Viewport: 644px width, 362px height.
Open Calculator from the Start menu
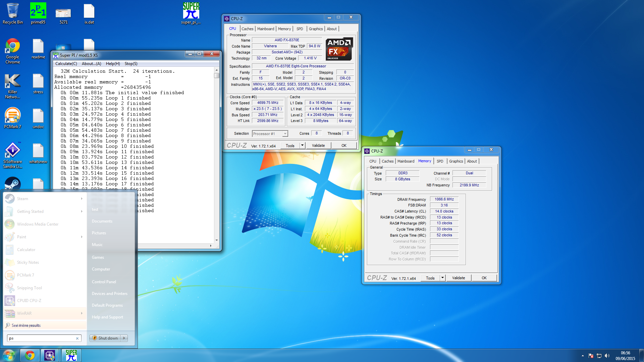(x=45, y=250)
